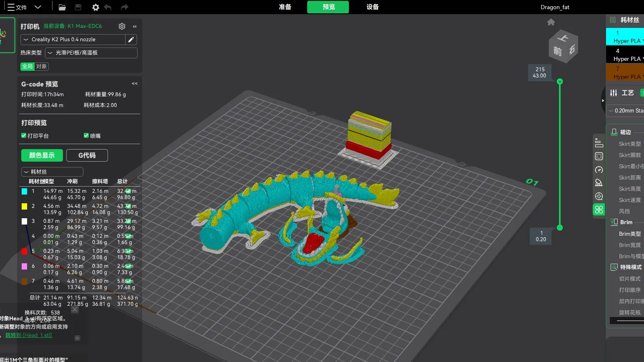Open the 耗材丝 view type dropdown

(52, 172)
